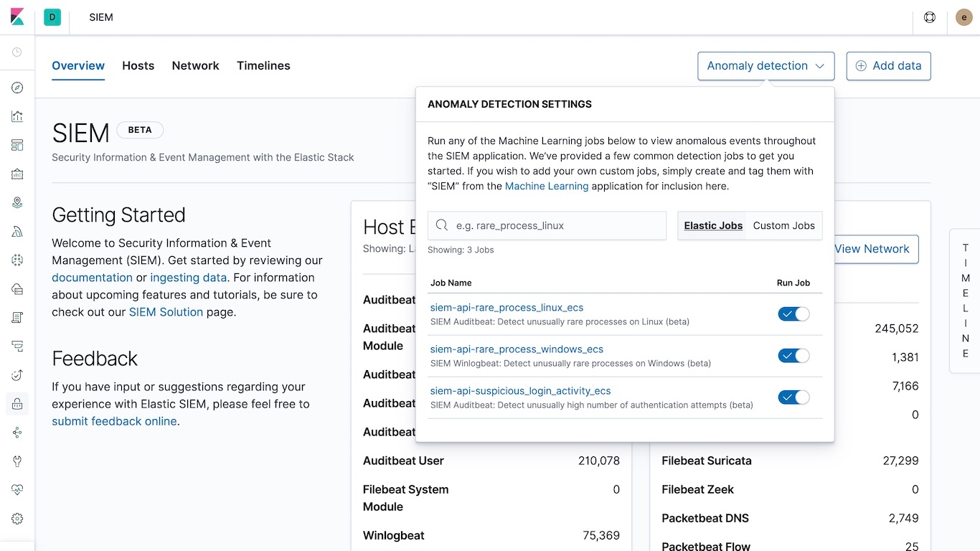Screen dimensions: 980x551
Task: Select the Custom Jobs filter tab
Action: pyautogui.click(x=783, y=225)
